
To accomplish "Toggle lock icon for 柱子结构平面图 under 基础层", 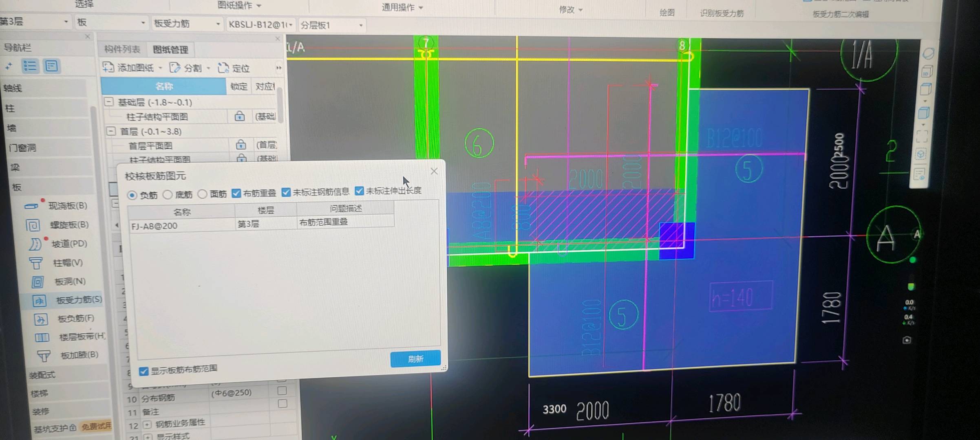I will tap(240, 117).
